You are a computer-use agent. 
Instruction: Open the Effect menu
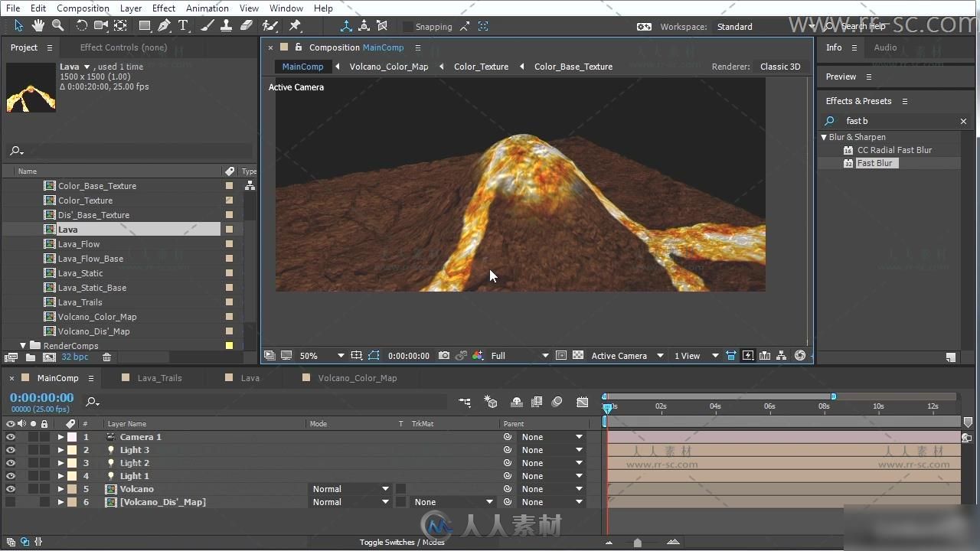point(164,8)
